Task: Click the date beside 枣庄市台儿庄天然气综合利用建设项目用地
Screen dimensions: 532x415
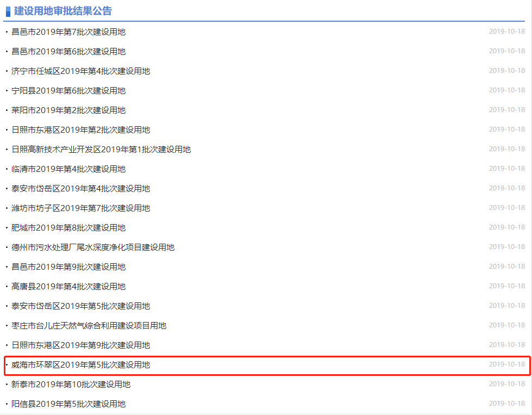Action: click(x=507, y=325)
